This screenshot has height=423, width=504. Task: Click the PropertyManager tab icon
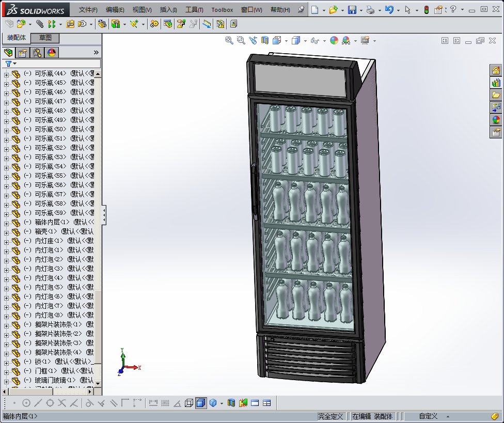click(23, 52)
